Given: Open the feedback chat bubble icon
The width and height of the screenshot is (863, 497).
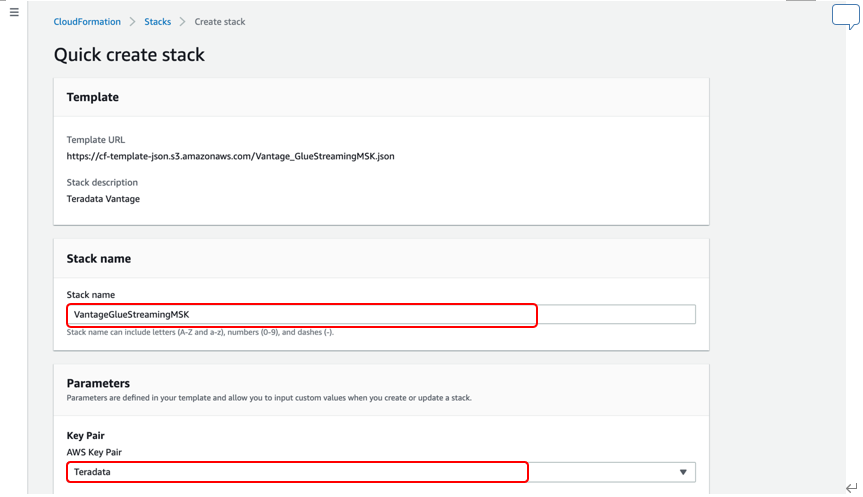Looking at the screenshot, I should pyautogui.click(x=845, y=16).
